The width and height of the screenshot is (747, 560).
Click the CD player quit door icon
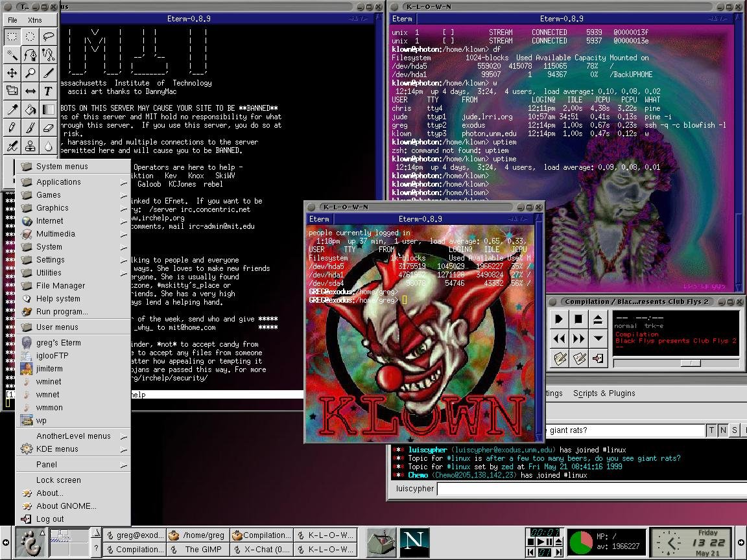tap(598, 358)
